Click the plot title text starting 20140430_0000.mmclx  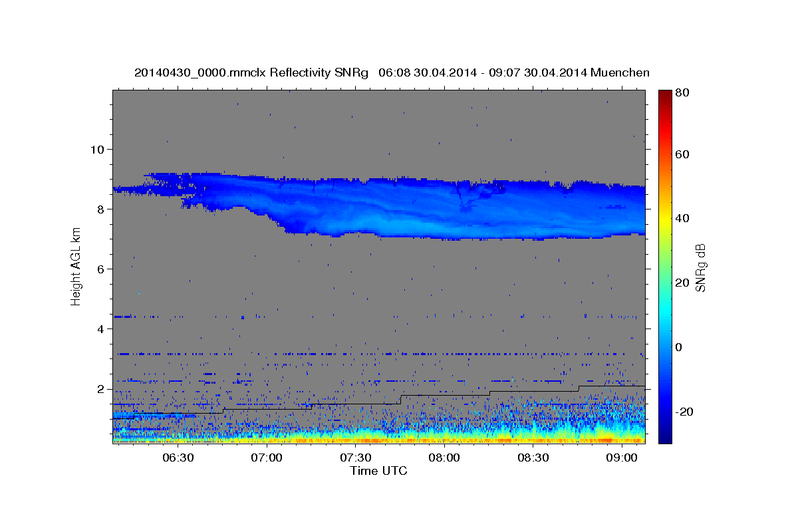click(392, 72)
